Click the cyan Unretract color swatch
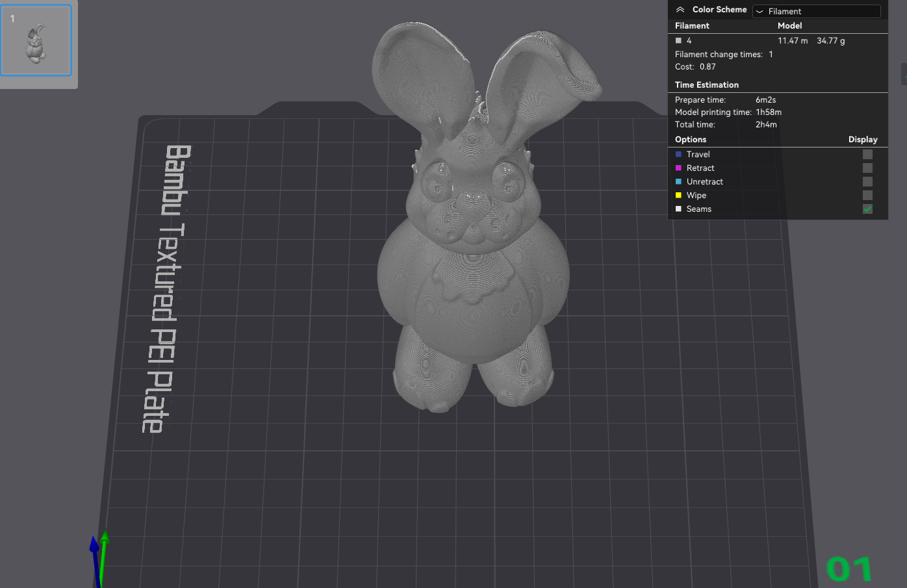Image resolution: width=907 pixels, height=588 pixels. 678,181
